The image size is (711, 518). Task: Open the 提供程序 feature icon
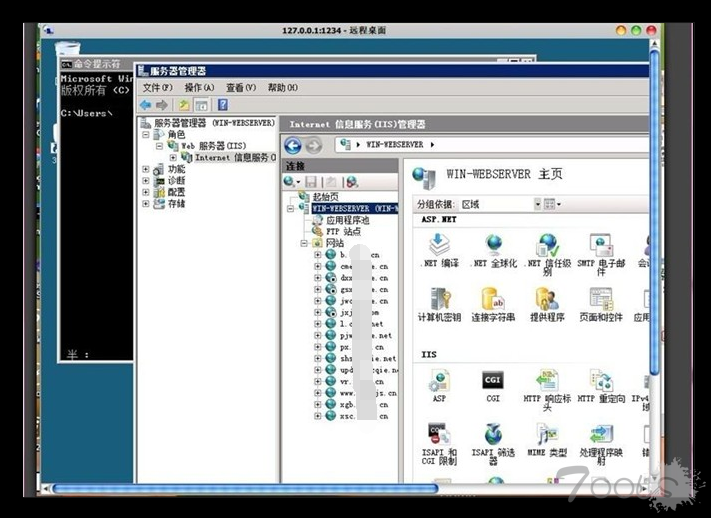coord(547,305)
